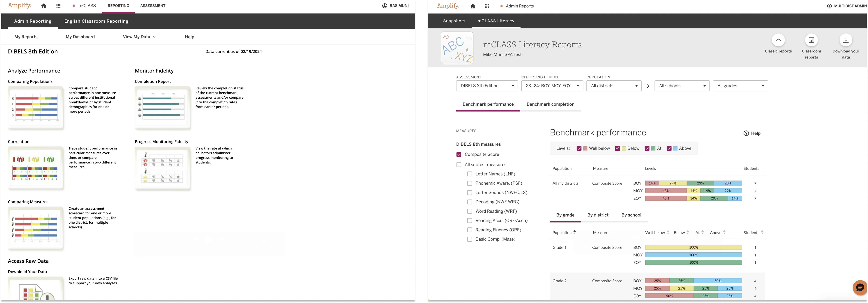The height and width of the screenshot is (303, 868).
Task: Check Reading Fluency (ORF) checkbox
Action: 469,230
